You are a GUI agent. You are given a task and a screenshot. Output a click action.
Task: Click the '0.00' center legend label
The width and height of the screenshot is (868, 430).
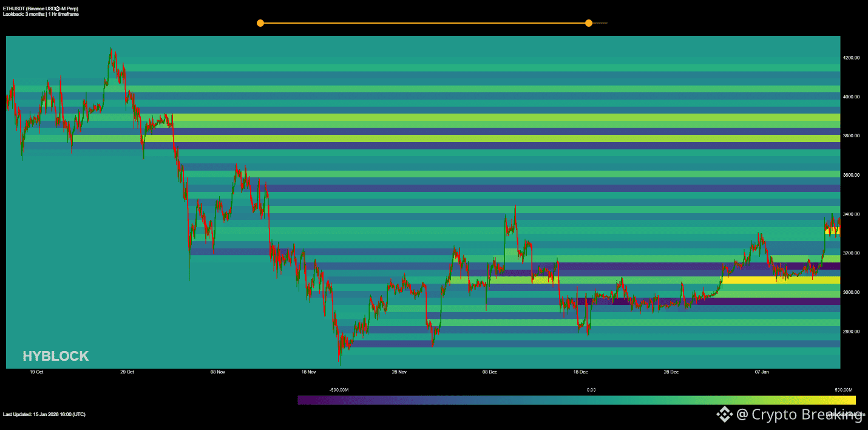pos(591,389)
